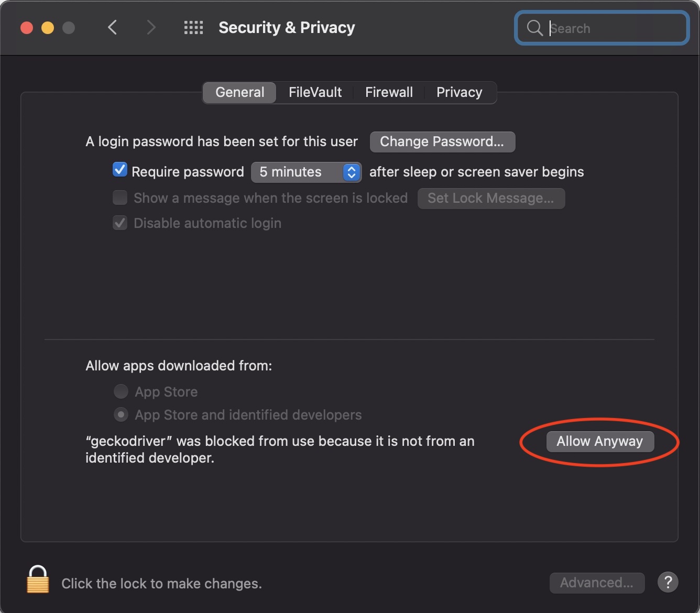The height and width of the screenshot is (613, 700).
Task: Go forward with the right chevron
Action: click(x=151, y=27)
